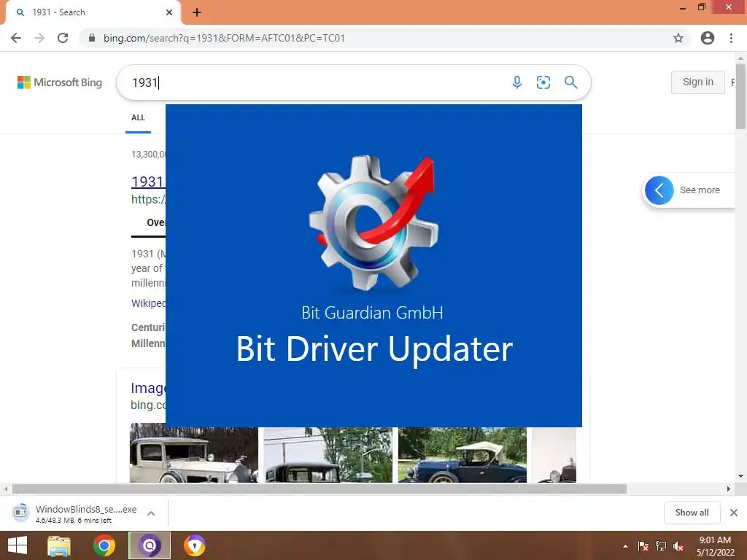Click the horizontal page scrollbar
The width and height of the screenshot is (747, 560).
pos(320,489)
